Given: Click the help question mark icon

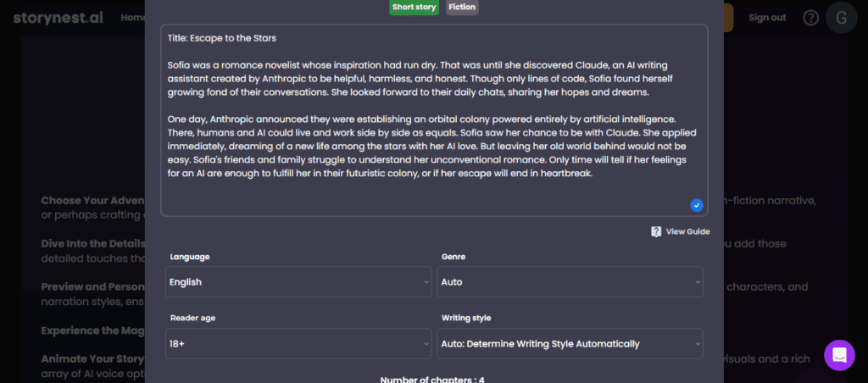Looking at the screenshot, I should [811, 18].
